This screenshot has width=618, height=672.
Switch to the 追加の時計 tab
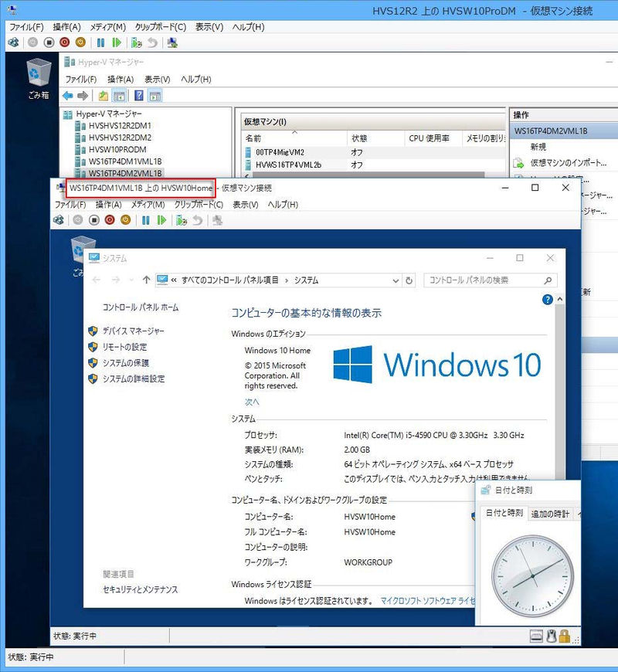click(x=550, y=514)
